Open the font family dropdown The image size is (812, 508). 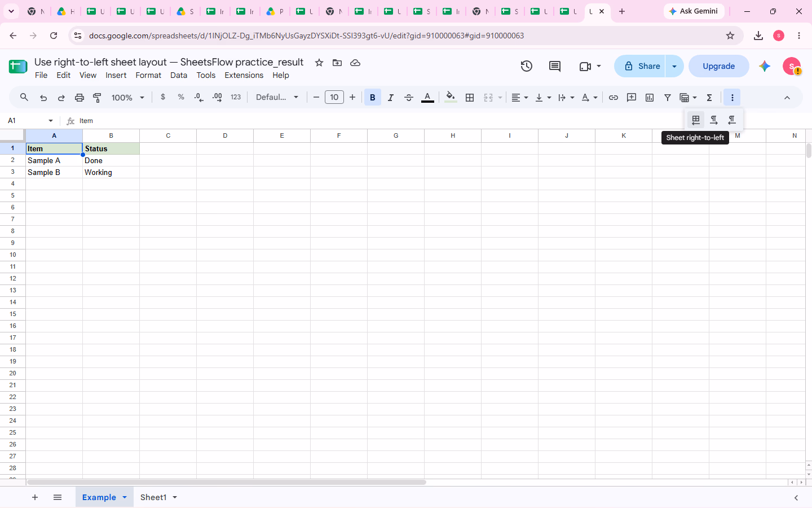(277, 98)
